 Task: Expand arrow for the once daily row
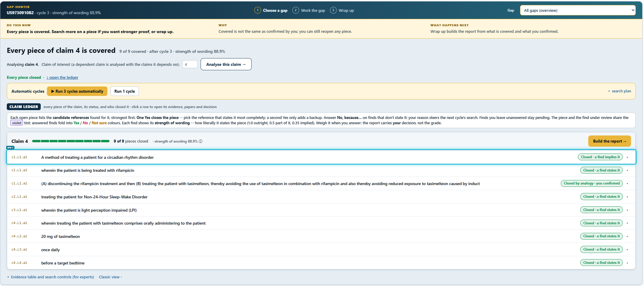pos(627,250)
